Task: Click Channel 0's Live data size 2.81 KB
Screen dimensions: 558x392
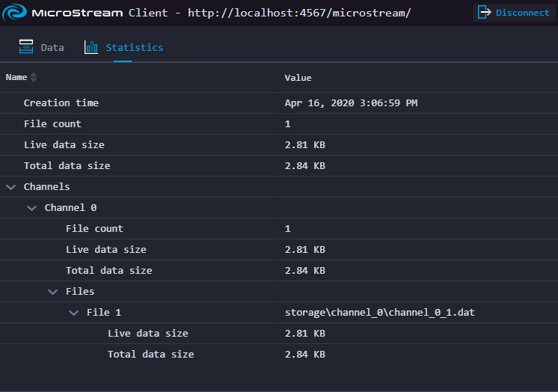Action: pyautogui.click(x=305, y=250)
